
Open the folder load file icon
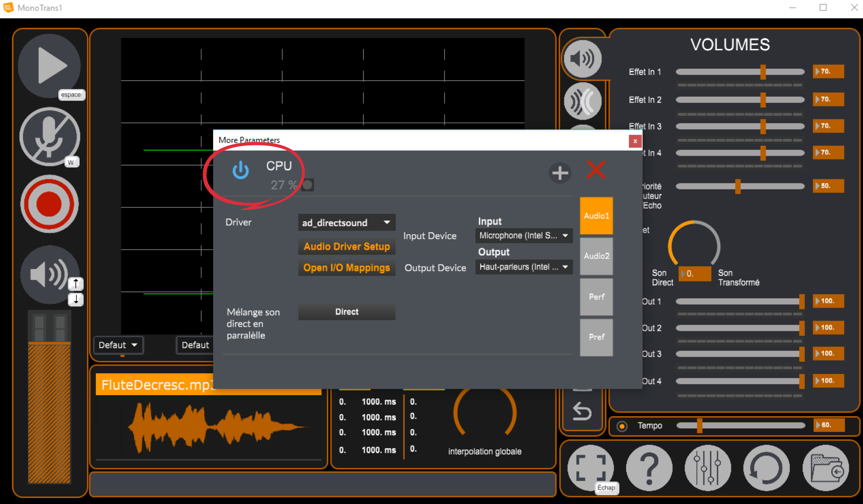click(826, 468)
